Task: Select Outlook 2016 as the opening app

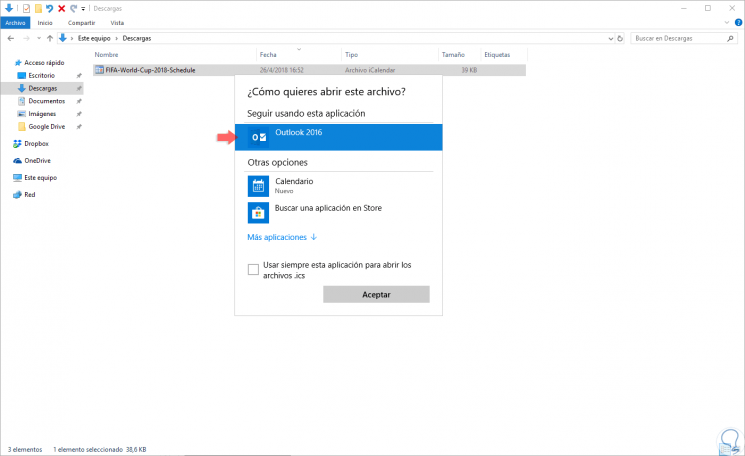Action: (338, 137)
